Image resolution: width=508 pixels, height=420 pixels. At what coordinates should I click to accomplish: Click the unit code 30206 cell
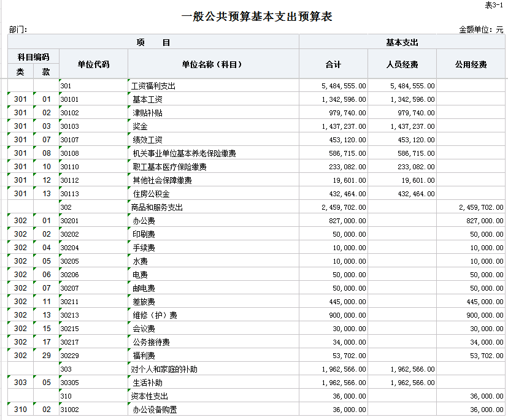pos(94,275)
